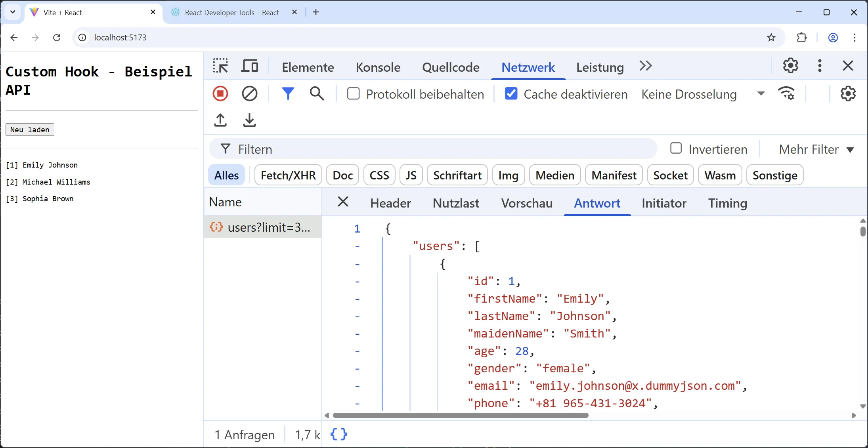
Task: Go forward in browser history
Action: point(35,37)
